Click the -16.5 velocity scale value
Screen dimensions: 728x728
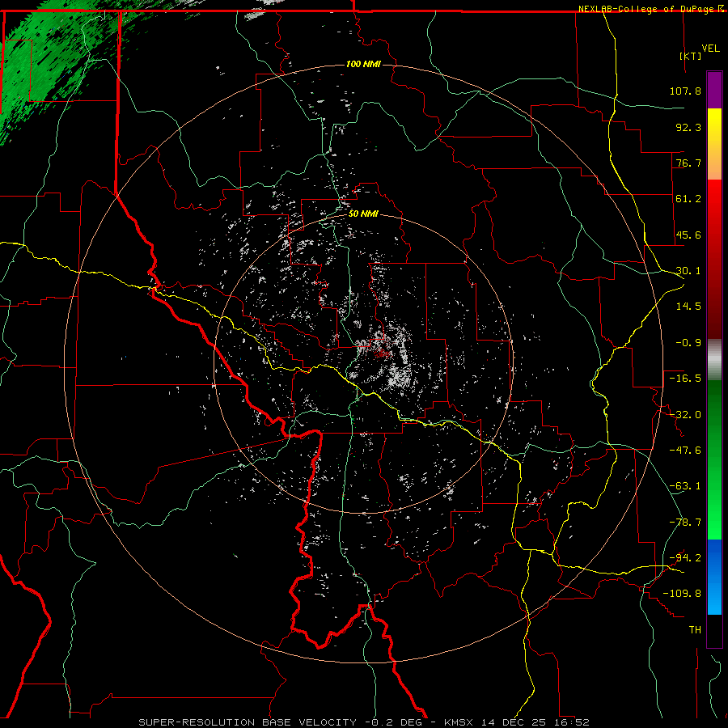coord(685,379)
